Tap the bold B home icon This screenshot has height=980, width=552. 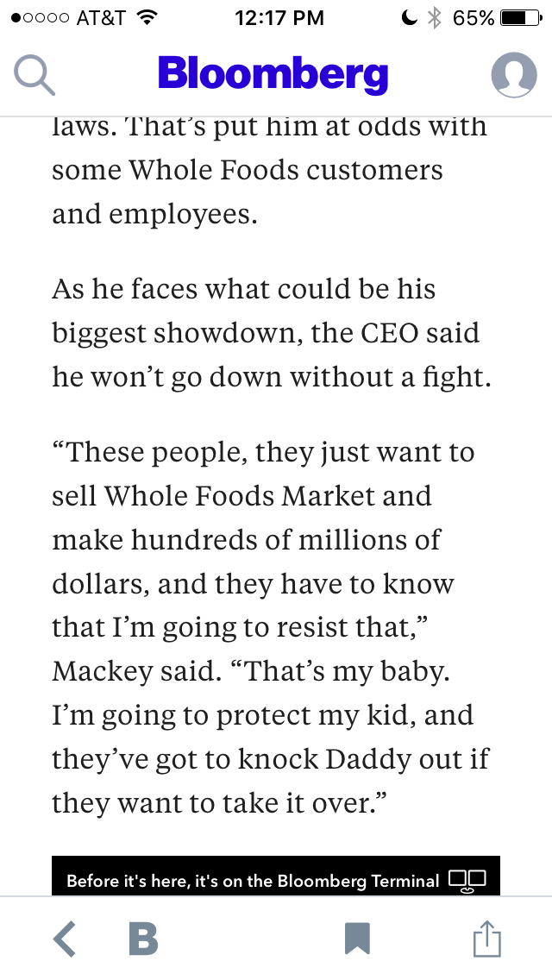click(x=143, y=939)
